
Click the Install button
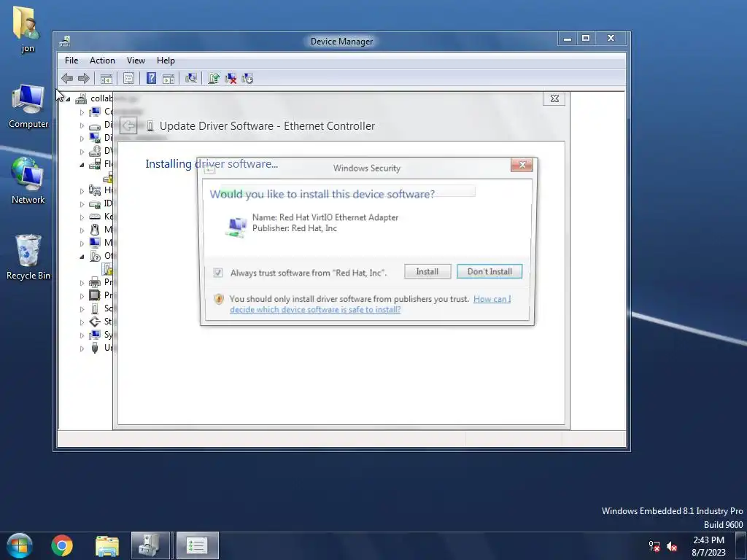pos(427,271)
